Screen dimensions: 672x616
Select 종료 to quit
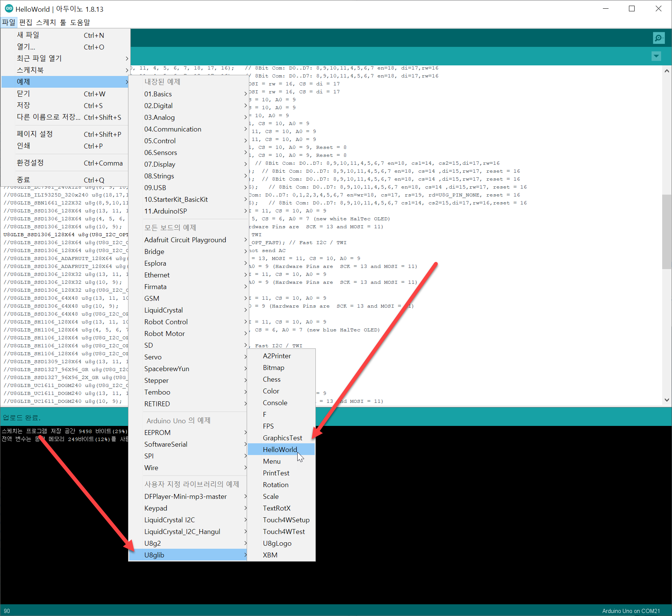click(x=65, y=180)
